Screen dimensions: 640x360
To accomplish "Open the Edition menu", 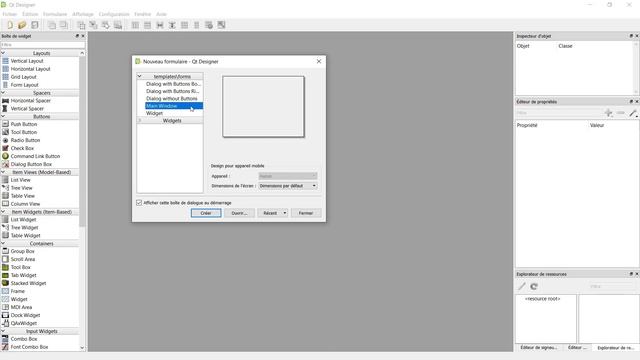I will pos(30,14).
